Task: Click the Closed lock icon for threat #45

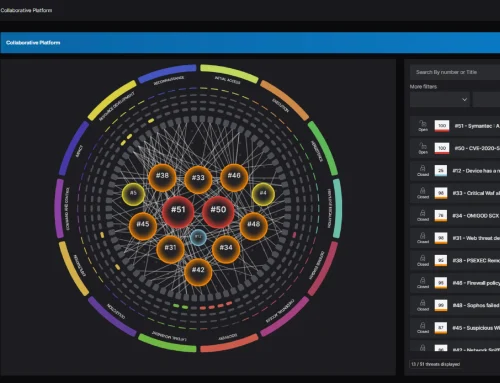Action: click(x=423, y=328)
